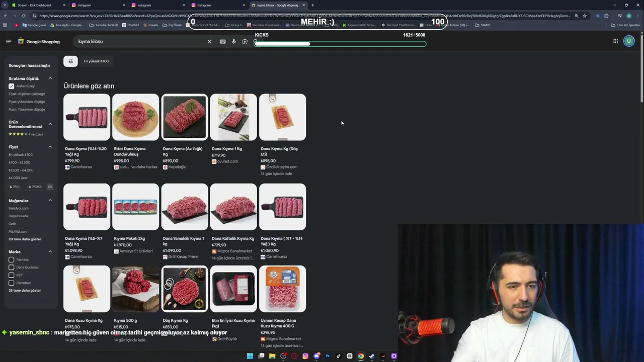644x362 pixels.
Task: Open a new browser tab
Action: click(312, 5)
